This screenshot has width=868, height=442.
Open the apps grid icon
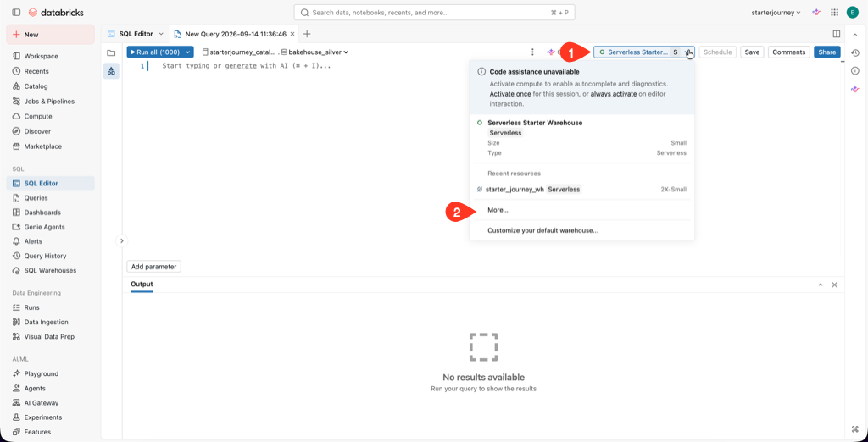point(835,12)
